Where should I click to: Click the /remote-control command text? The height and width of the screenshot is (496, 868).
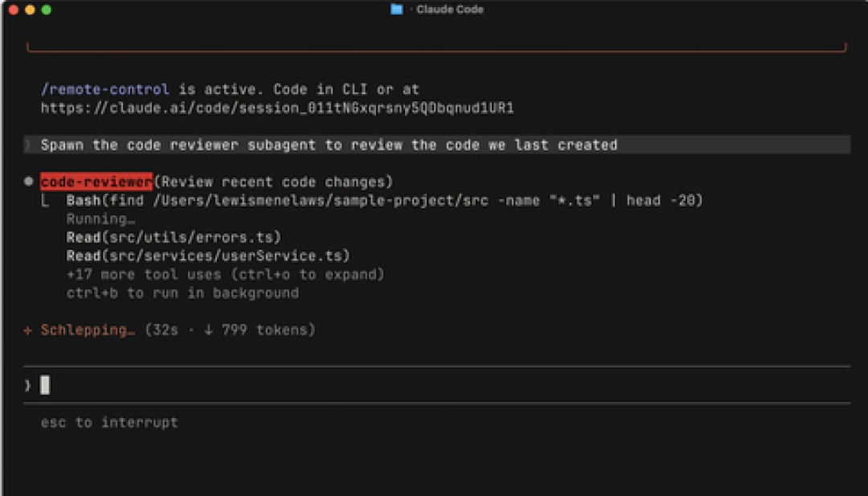(104, 89)
